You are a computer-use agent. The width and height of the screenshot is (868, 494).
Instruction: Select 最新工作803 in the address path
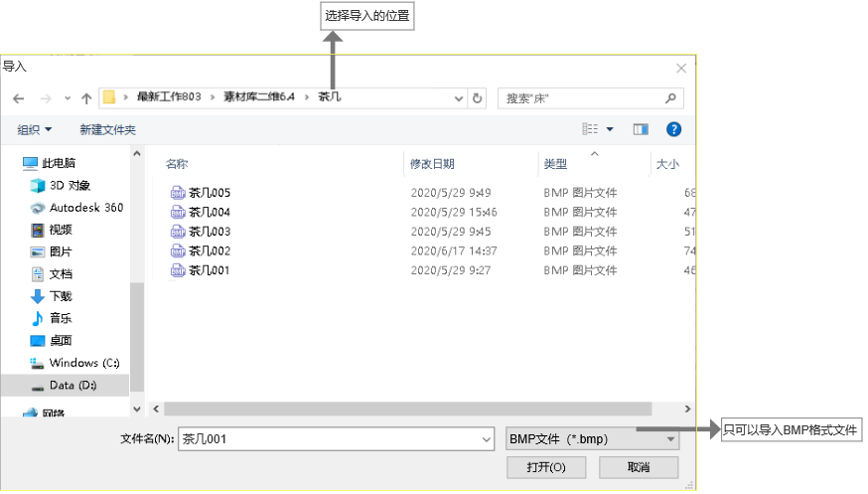(x=169, y=97)
